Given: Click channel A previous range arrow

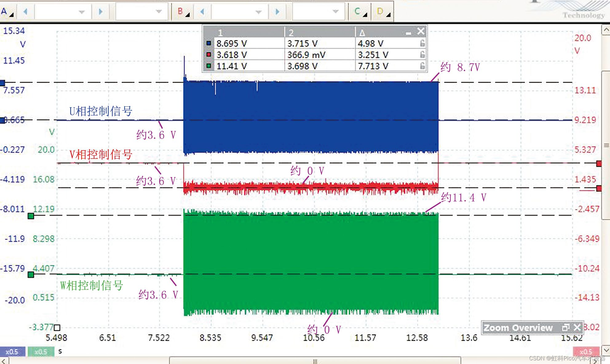Looking at the screenshot, I should pyautogui.click(x=26, y=12).
